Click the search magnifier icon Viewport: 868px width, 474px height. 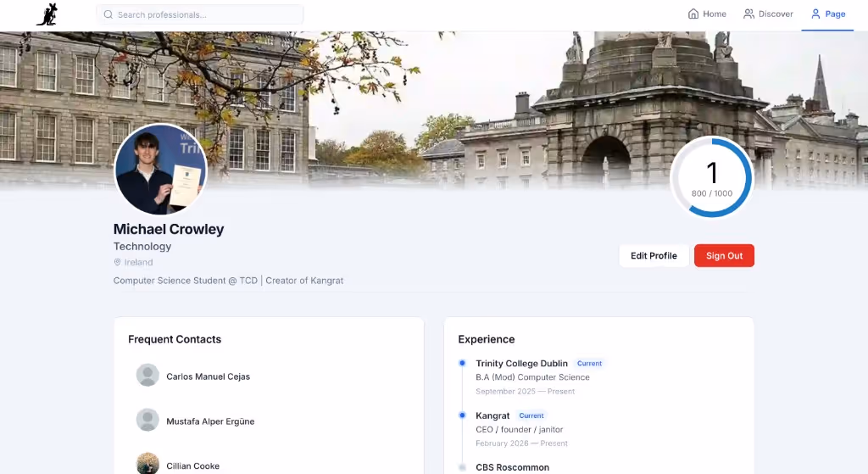click(108, 14)
